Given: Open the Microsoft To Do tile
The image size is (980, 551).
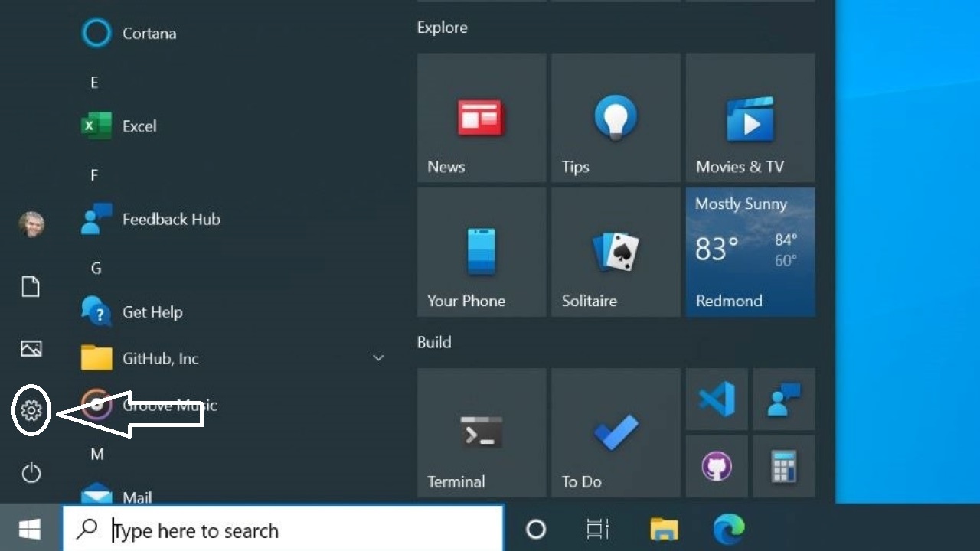Looking at the screenshot, I should [x=615, y=432].
